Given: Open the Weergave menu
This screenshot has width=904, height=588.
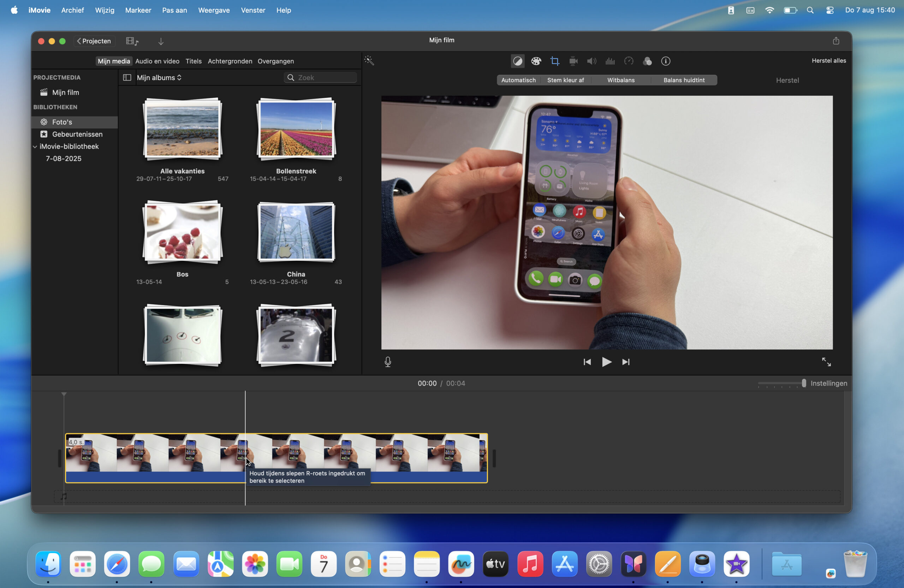Looking at the screenshot, I should pos(214,10).
